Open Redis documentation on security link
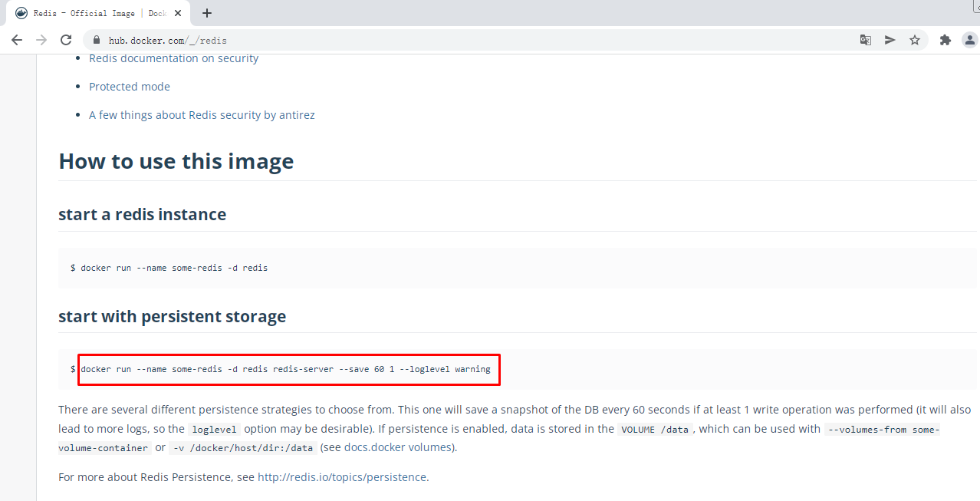The image size is (980, 501). (173, 58)
